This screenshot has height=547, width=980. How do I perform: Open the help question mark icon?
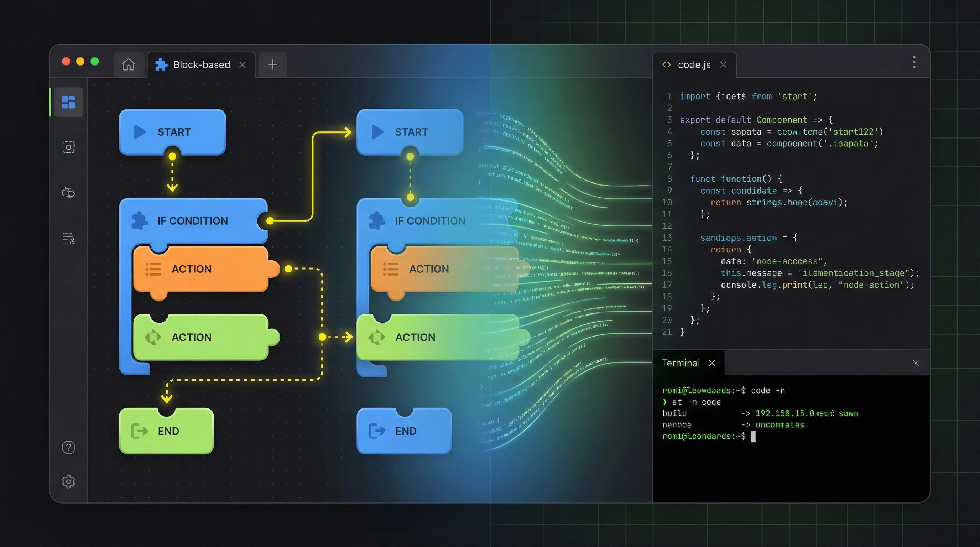(x=68, y=447)
